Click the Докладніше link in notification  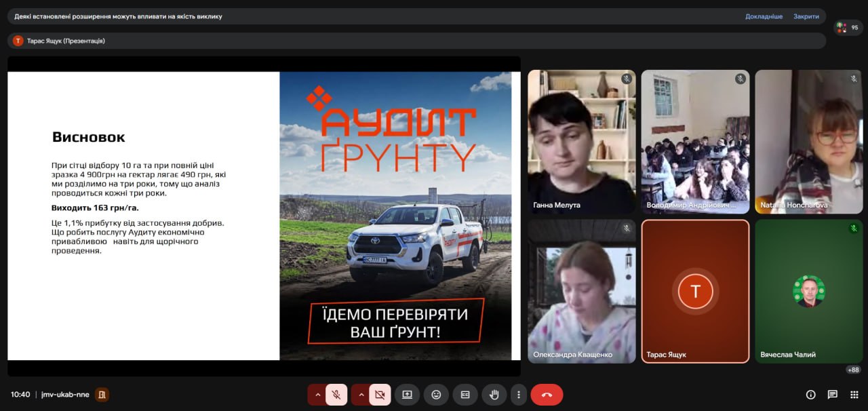[x=764, y=16]
